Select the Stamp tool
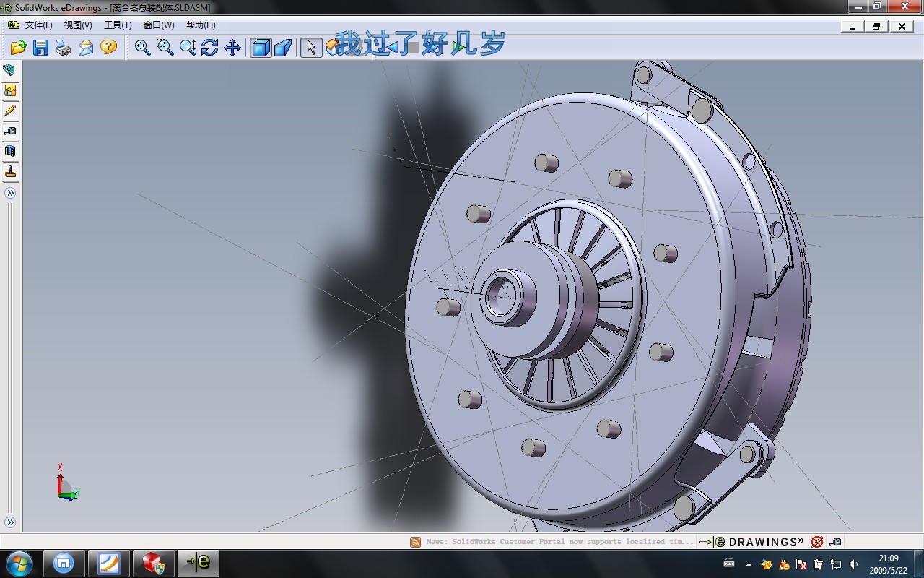The image size is (924, 578). [x=10, y=172]
